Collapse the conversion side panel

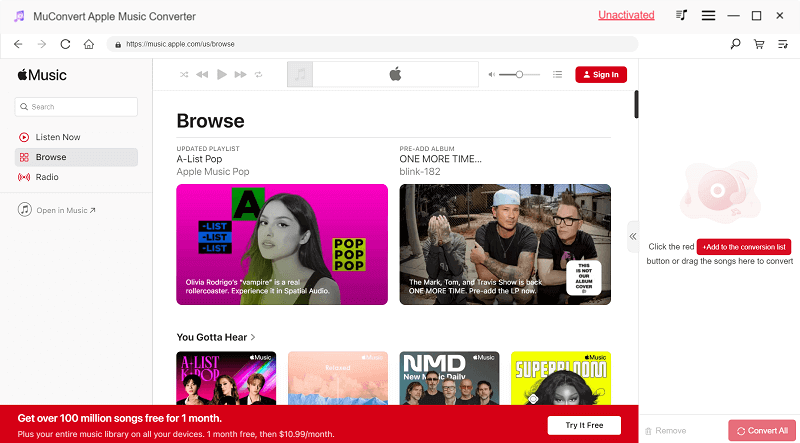(632, 236)
